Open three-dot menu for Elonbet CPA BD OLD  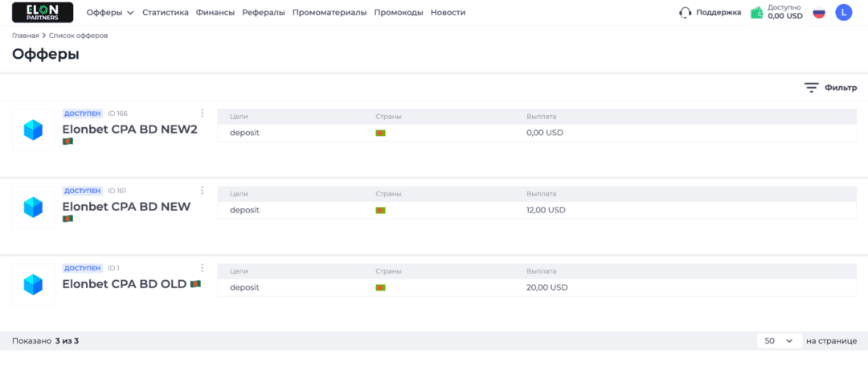(202, 267)
